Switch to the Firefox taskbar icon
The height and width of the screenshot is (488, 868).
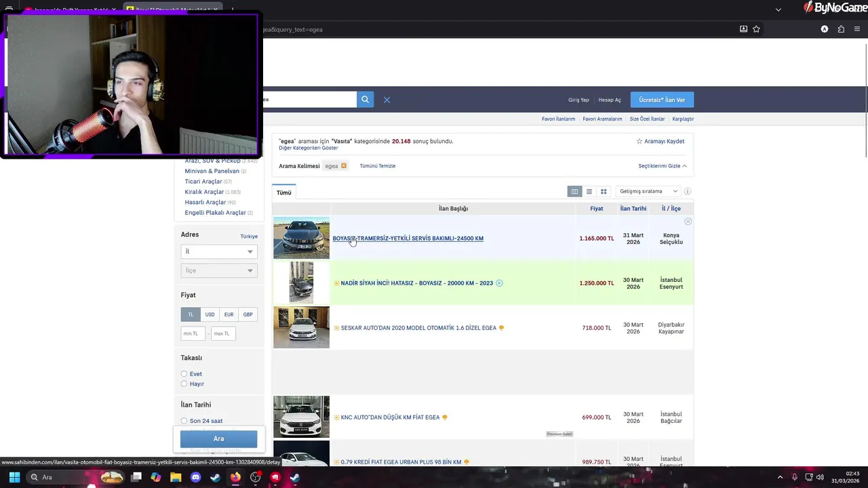click(235, 477)
